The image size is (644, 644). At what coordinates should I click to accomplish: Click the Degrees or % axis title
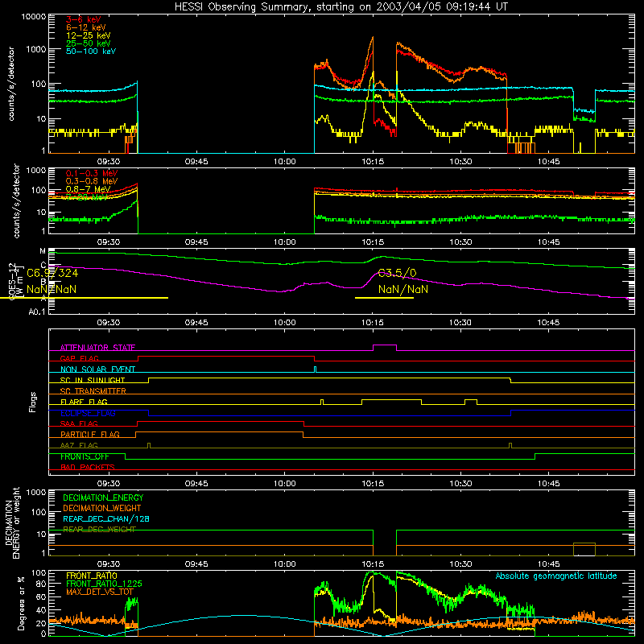tap(21, 604)
